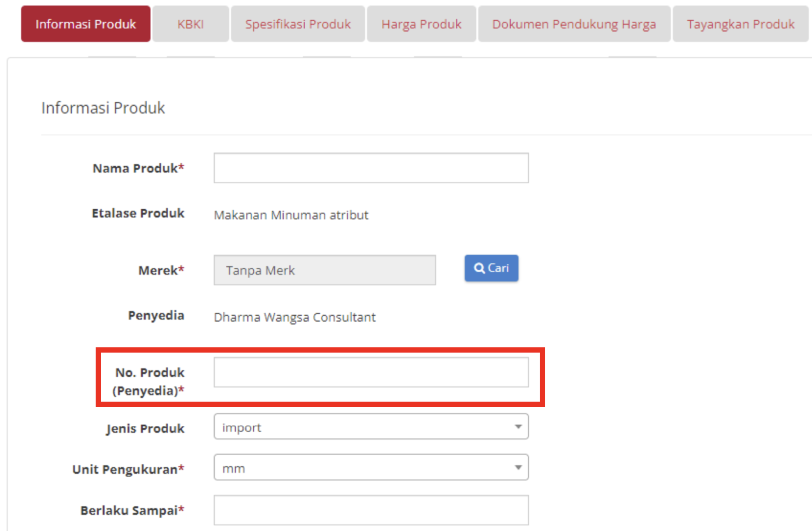
Task: Click the Etalase Produk label
Action: pos(138,213)
